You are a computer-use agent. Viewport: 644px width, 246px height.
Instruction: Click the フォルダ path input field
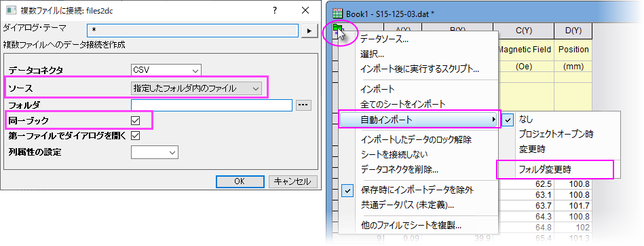pos(212,105)
